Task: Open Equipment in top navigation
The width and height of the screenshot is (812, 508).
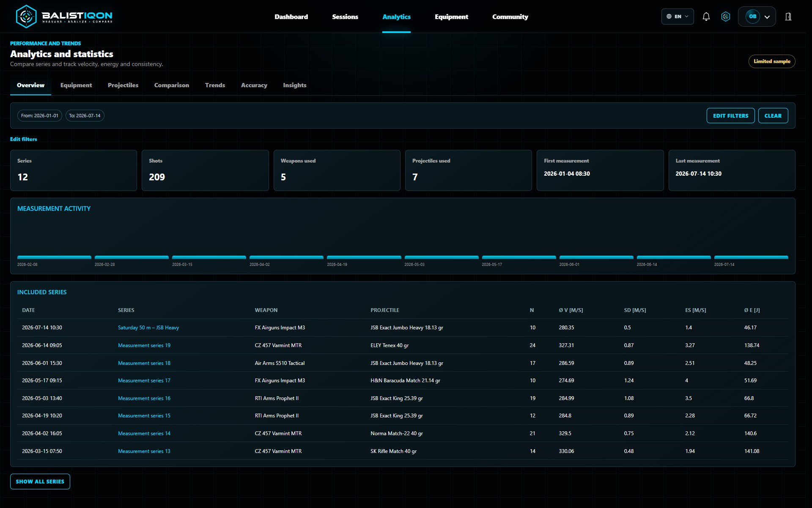Action: 451,17
